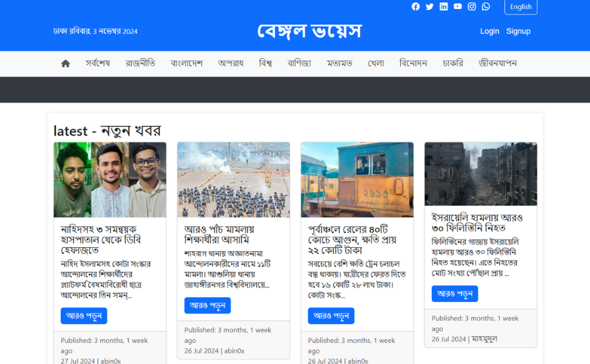The width and height of the screenshot is (590, 364).
Task: Switch language with the English button
Action: point(521,7)
